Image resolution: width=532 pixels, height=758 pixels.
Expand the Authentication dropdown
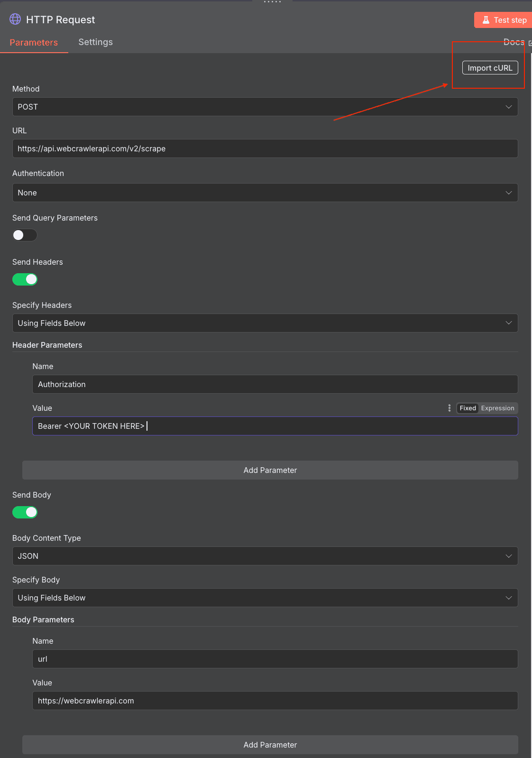coord(265,193)
